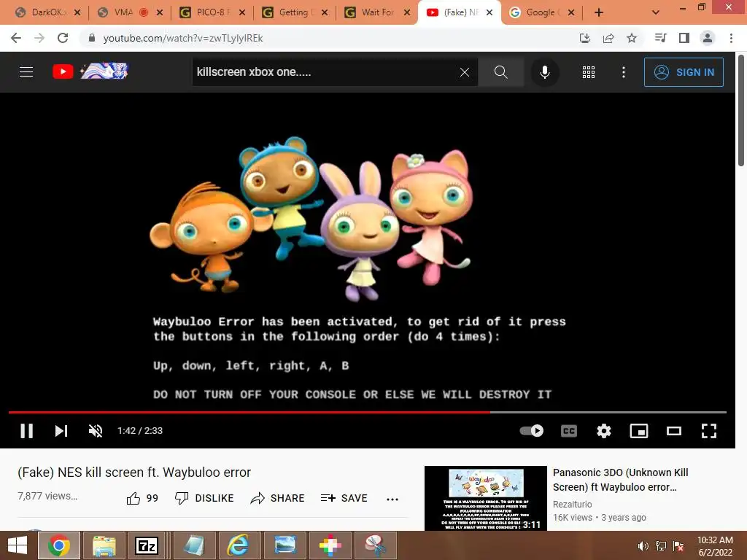The width and height of the screenshot is (747, 560).
Task: Open Chrome three-dot menu
Action: 731,38
